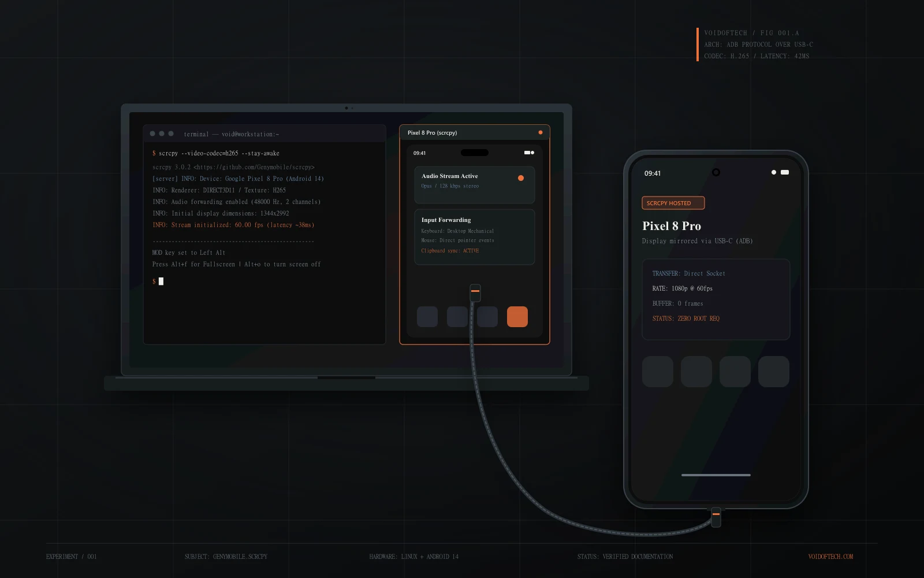Click 'Press Alt+f for Fullscreen' hint line
Screen dimensions: 924x578
pos(236,264)
